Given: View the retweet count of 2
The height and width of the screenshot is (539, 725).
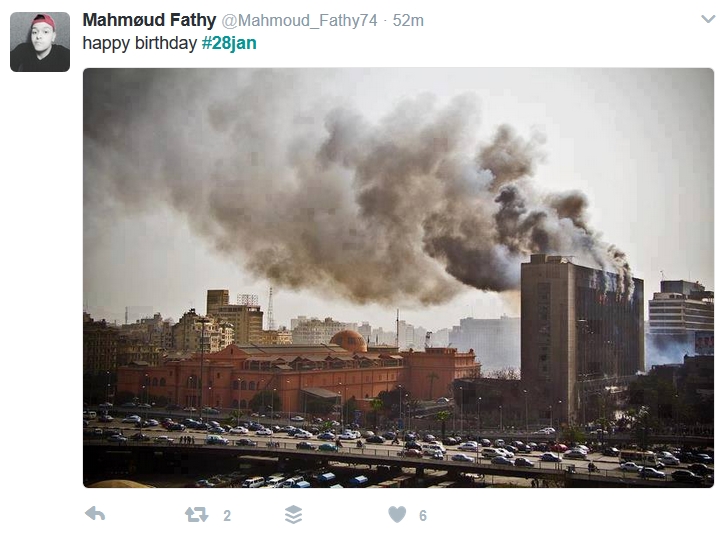Looking at the screenshot, I should coord(227,515).
